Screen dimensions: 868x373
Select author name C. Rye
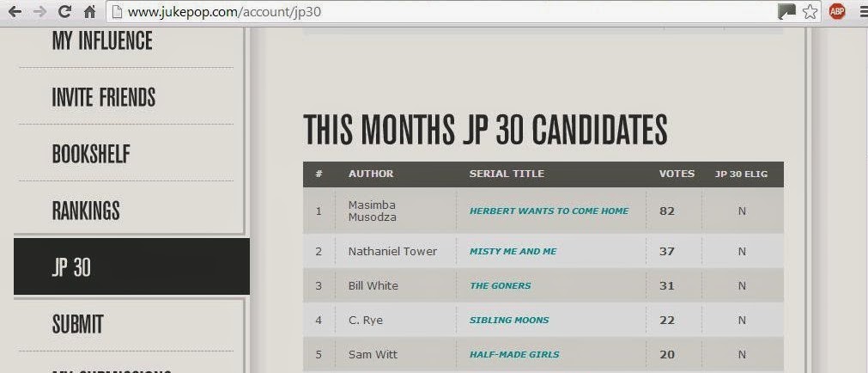pos(366,320)
